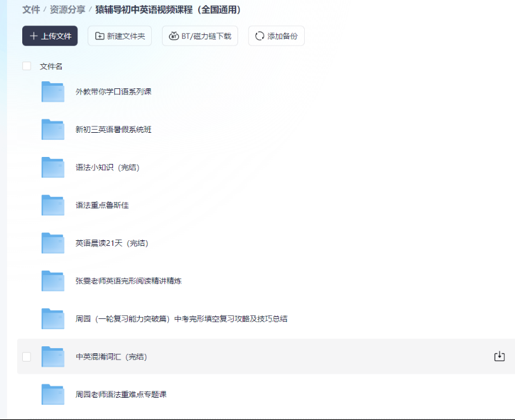Open the 新初三英语暑假系统班 folder icon
The image size is (515, 420).
(53, 129)
